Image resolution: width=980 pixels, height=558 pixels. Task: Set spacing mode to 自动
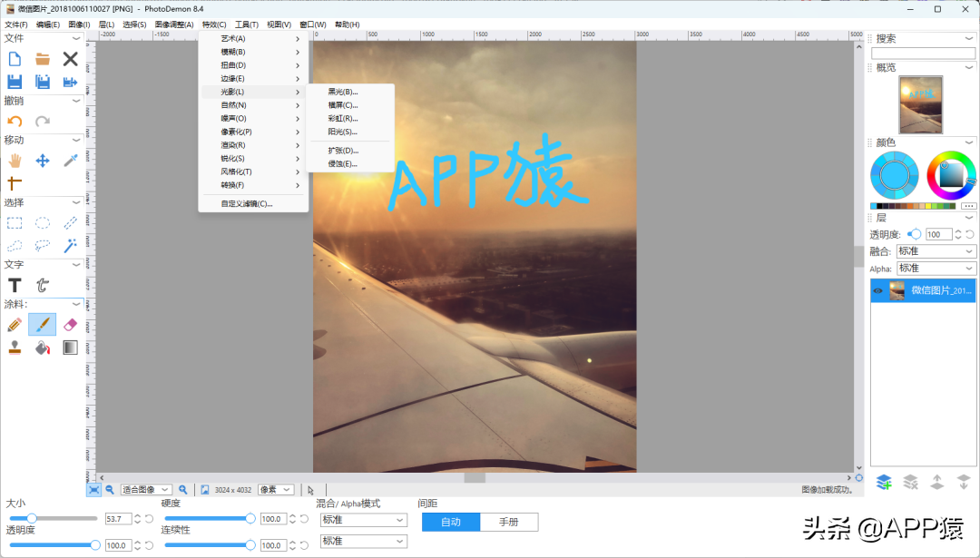tap(451, 522)
